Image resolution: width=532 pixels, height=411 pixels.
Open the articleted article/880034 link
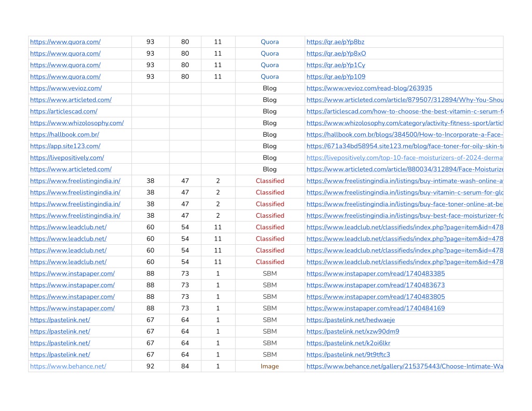coord(405,169)
